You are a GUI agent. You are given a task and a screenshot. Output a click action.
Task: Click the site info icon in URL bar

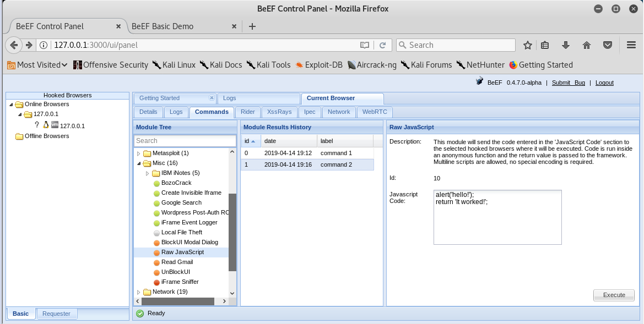tap(44, 45)
